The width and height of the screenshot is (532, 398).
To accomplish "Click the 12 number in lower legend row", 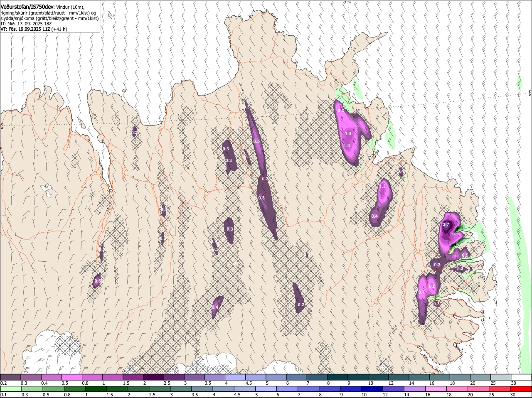I will [385, 395].
